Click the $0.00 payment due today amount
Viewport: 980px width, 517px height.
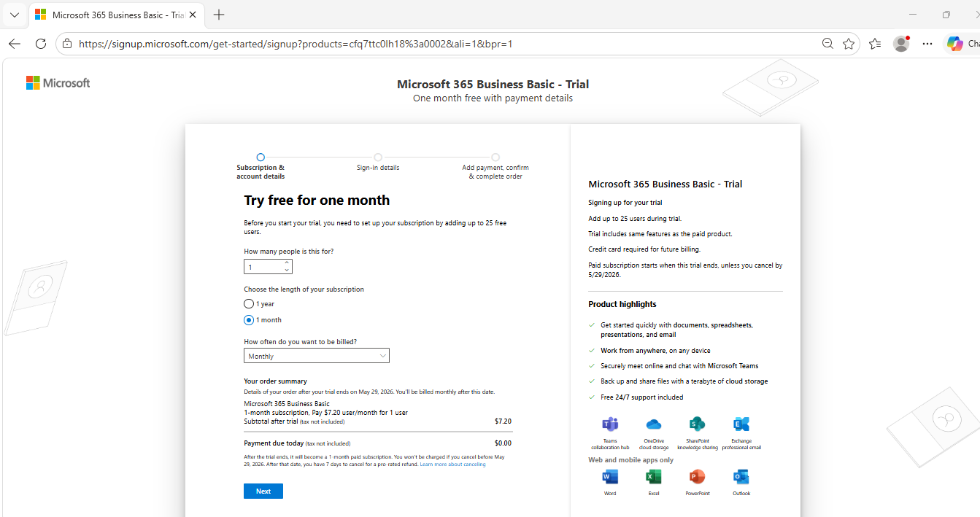503,443
